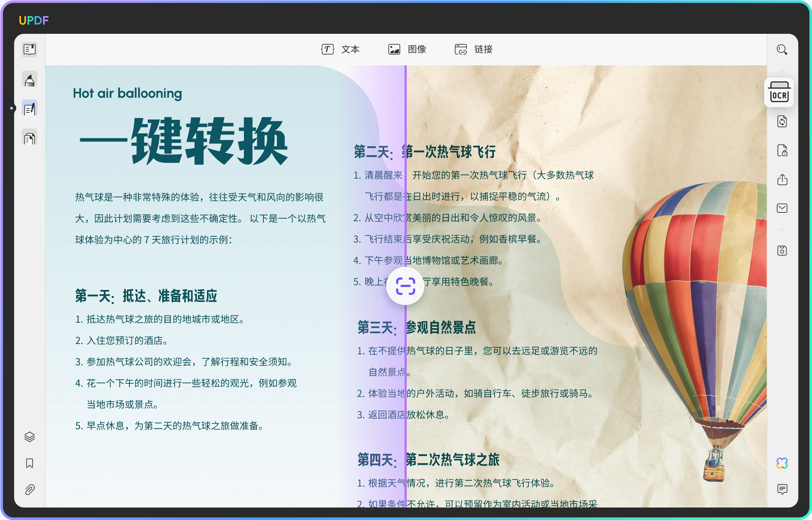Select the 链接 link editing tool
This screenshot has height=520, width=812.
[474, 49]
